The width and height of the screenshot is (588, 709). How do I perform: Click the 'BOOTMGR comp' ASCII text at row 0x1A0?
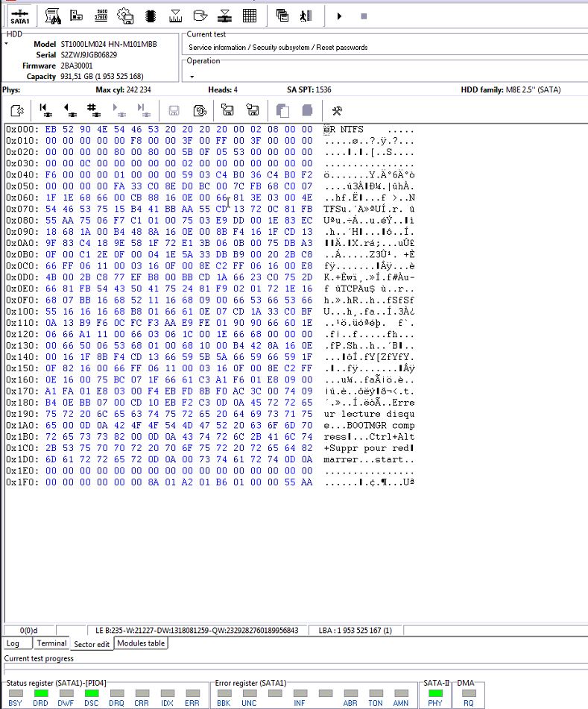[x=381, y=426]
